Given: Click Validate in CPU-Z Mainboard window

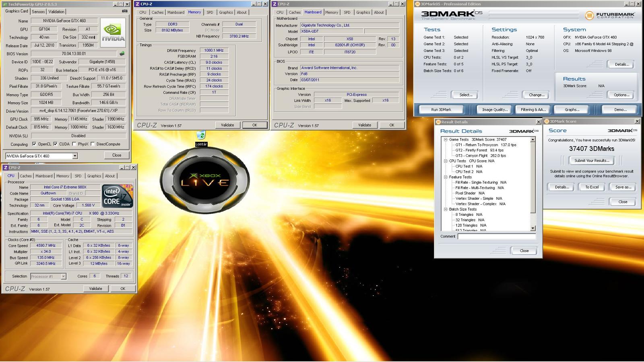Looking at the screenshot, I should click(365, 125).
